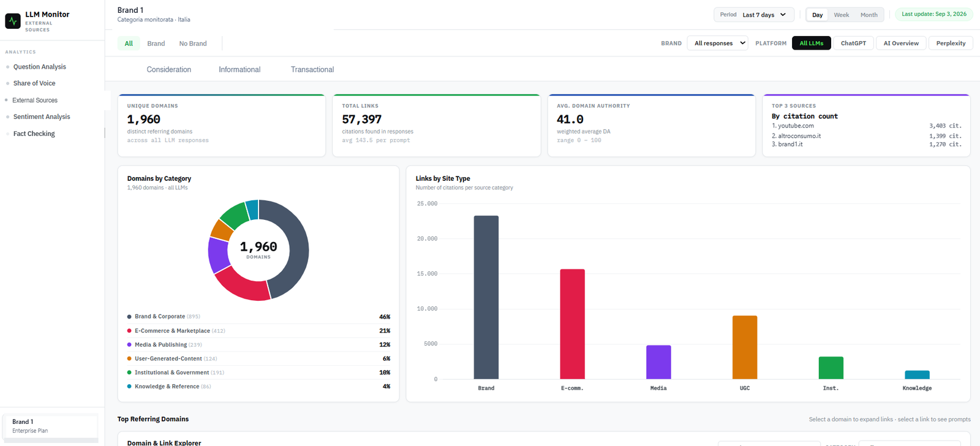Switch to the Informational tab
980x446 pixels.
(239, 69)
